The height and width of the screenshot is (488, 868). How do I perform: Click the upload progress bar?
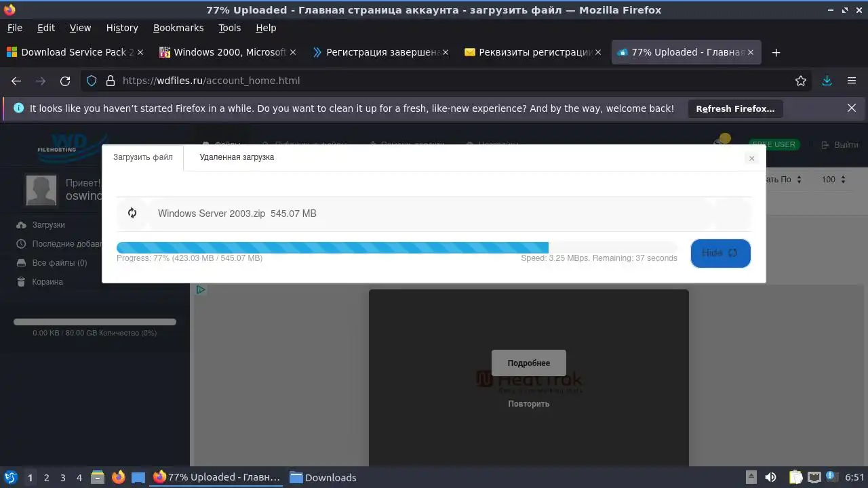tap(397, 247)
